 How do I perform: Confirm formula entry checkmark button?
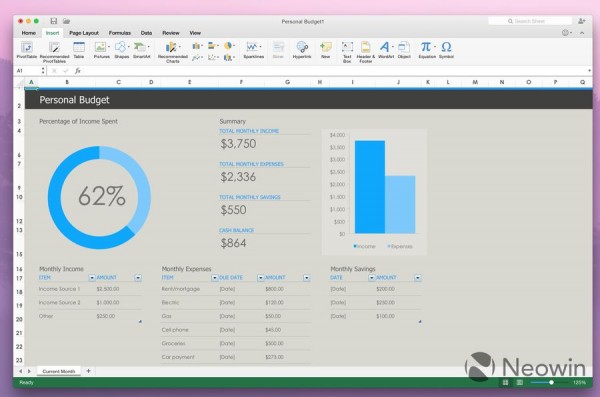[66, 71]
